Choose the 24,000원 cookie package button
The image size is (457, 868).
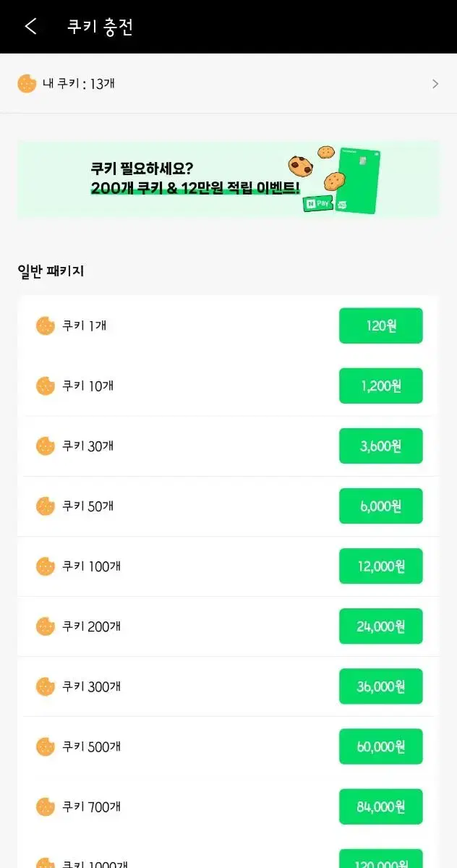[381, 626]
